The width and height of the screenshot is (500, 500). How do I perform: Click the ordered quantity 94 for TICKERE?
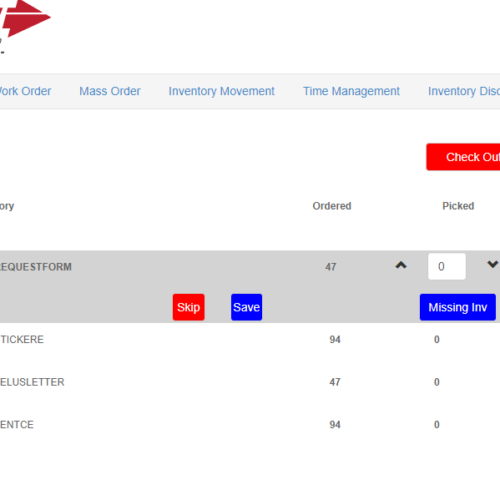[335, 340]
